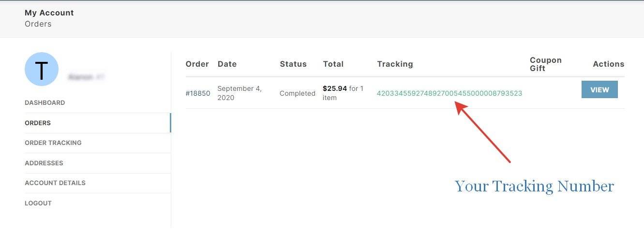Open the Order Tracking page
Image resolution: width=644 pixels, height=232 pixels.
coord(53,143)
